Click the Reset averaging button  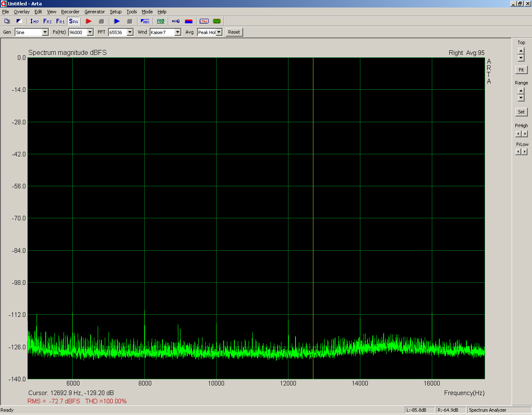click(x=234, y=32)
